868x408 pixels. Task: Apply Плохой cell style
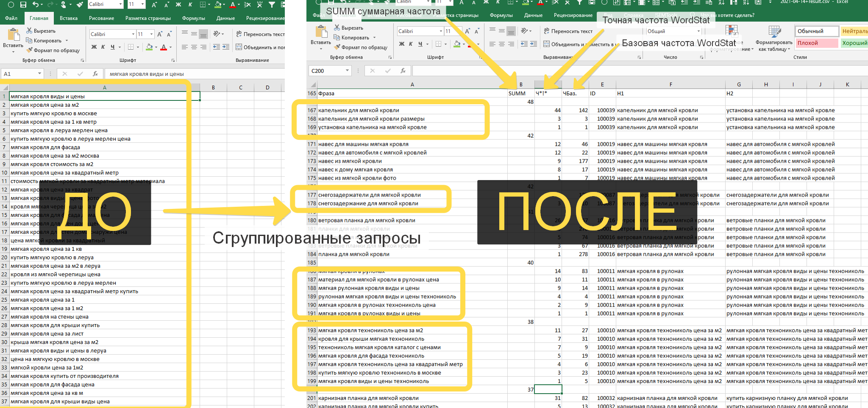817,43
